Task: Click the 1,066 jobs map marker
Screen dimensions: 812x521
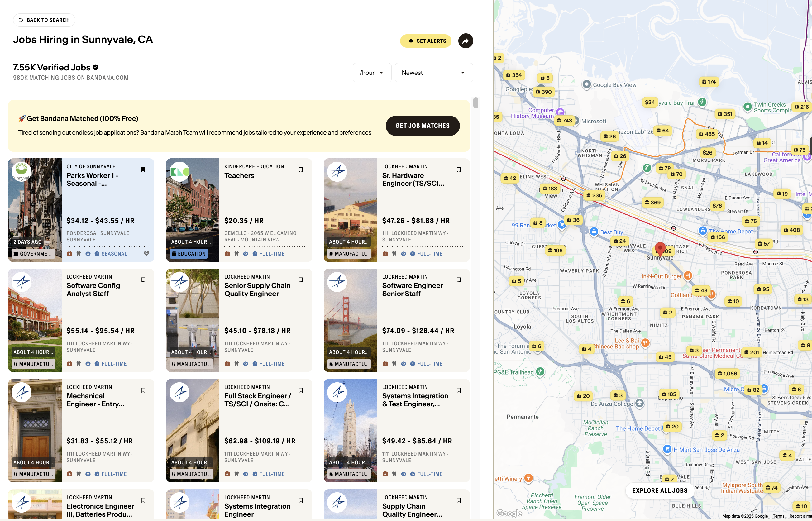Action: (727, 374)
